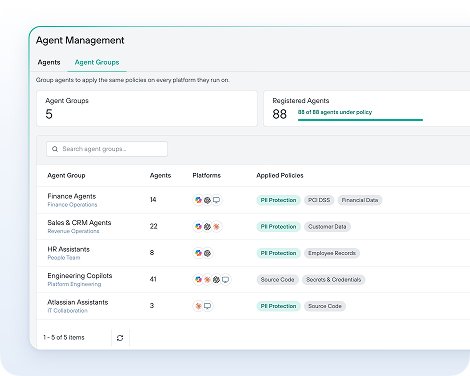The image size is (470, 376).
Task: Click the Claude icon in Sales & CRM Agents row
Action: tap(216, 227)
